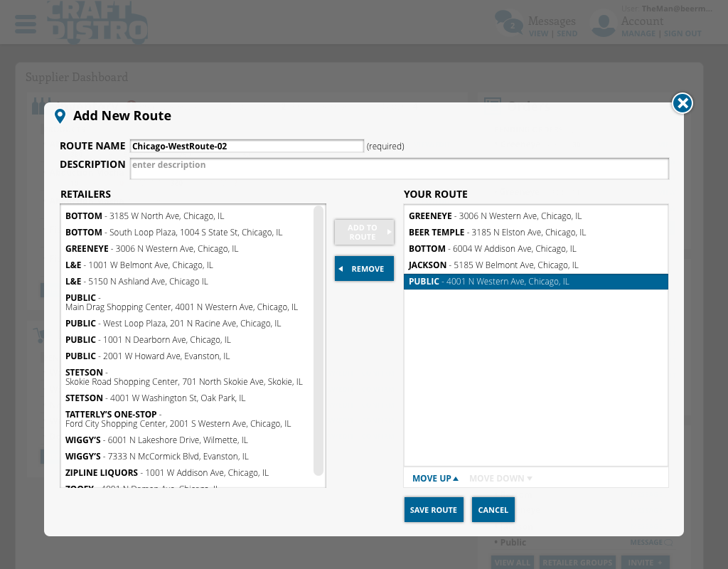Click the cart icon on the left panel
Image resolution: width=728 pixels, height=569 pixels.
tap(41, 335)
